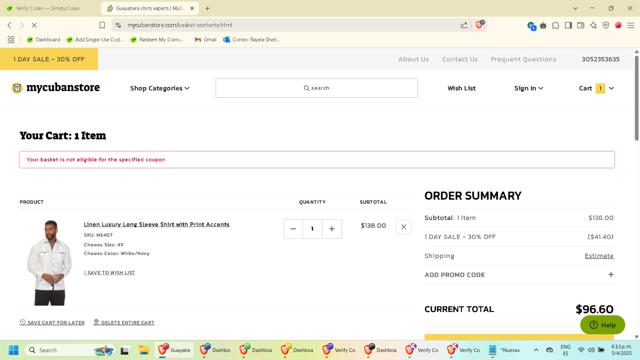Switch to the Verify Codes tab
The height and width of the screenshot is (360, 640).
[48, 8]
